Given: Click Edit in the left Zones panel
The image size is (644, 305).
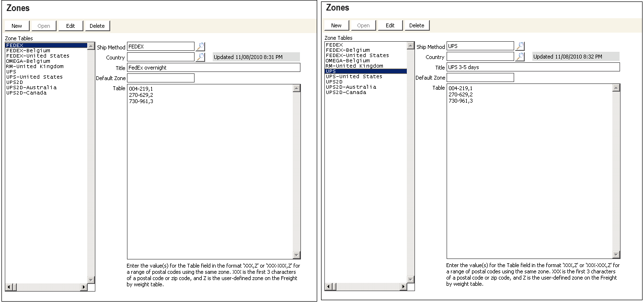Looking at the screenshot, I should click(70, 26).
